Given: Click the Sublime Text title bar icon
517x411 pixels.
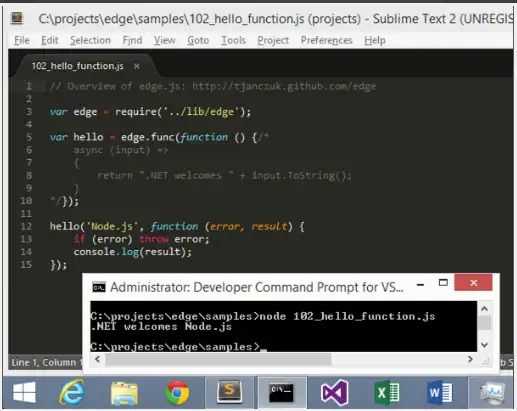Looking at the screenshot, I should [17, 18].
